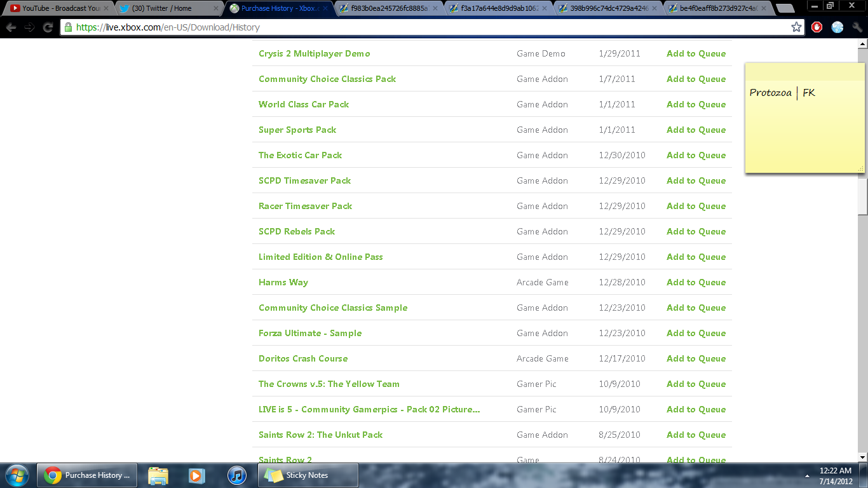Select the Chrome Purchase History taskbar button
This screenshot has height=488, width=868.
point(87,475)
